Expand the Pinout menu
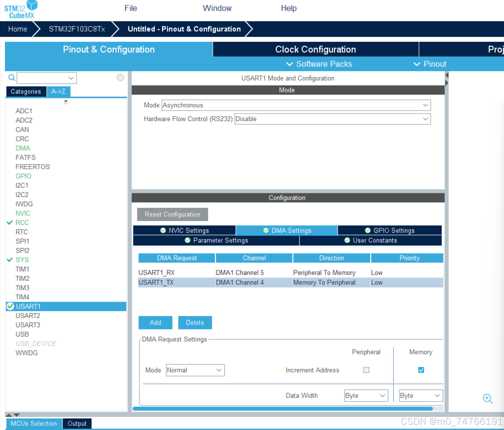504x430 pixels. (430, 64)
